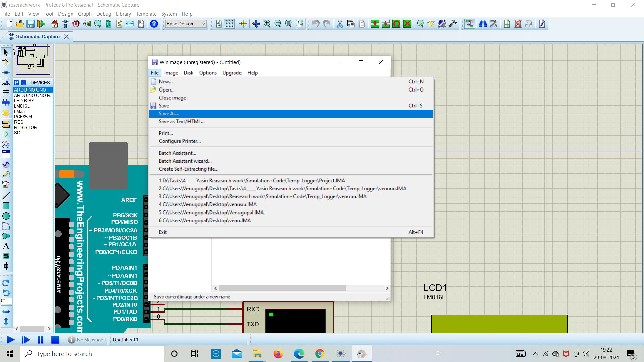
Task: Click the Home page toolbar icon
Action: 55,24
